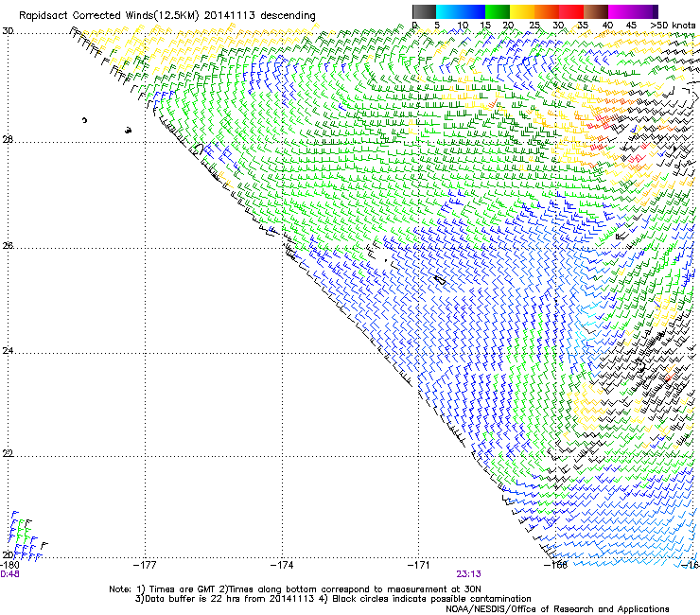Click the green 15-20 knots legend segment

(498, 11)
